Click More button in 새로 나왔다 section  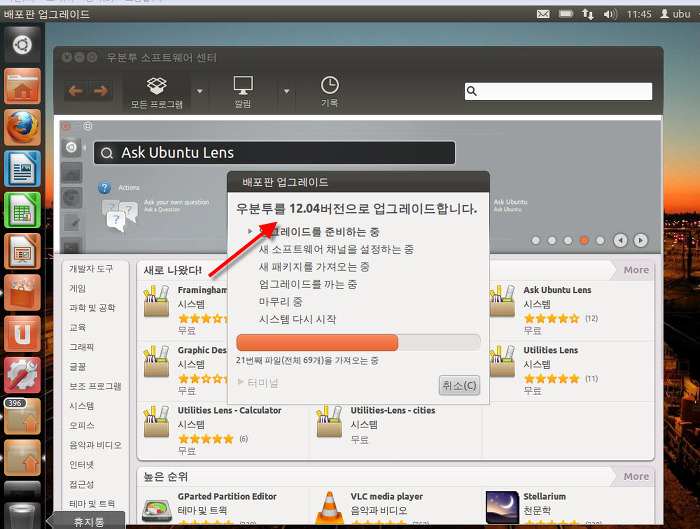(636, 270)
